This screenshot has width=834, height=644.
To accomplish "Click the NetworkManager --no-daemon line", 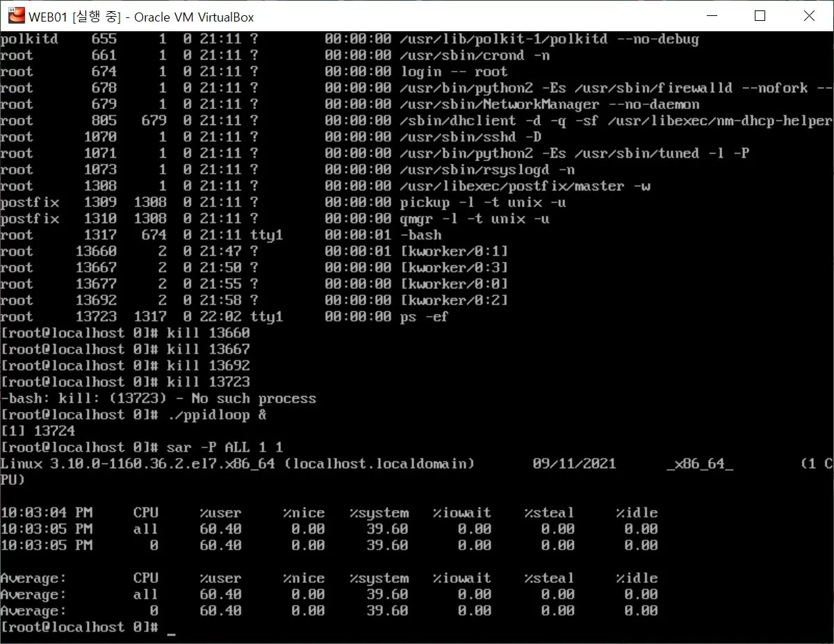I will point(550,104).
